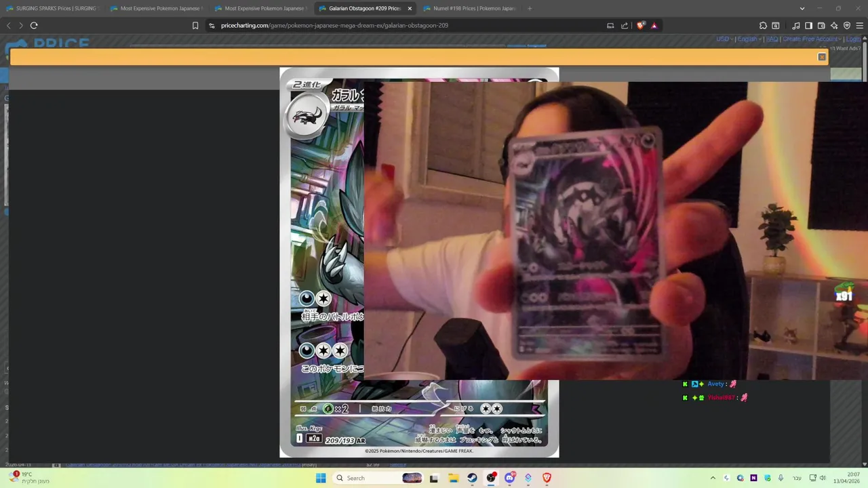Switch to the Numel #198 Prices tab
This screenshot has height=488, width=868.
pyautogui.click(x=469, y=8)
